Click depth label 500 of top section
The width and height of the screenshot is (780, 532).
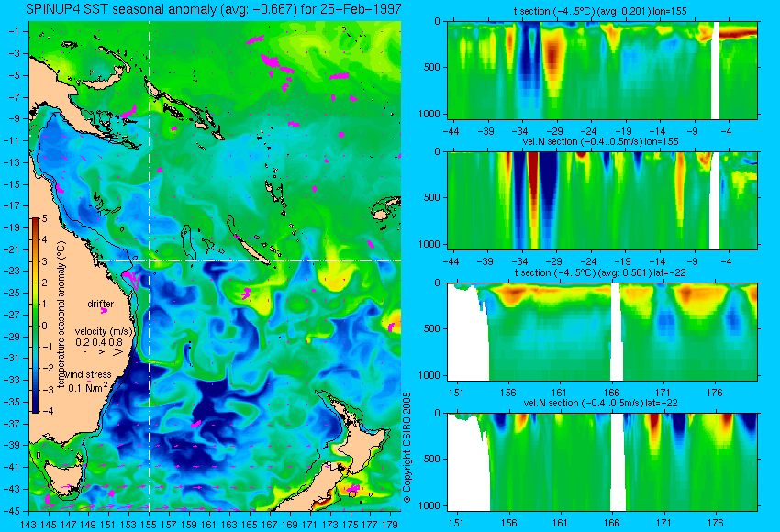(x=432, y=67)
